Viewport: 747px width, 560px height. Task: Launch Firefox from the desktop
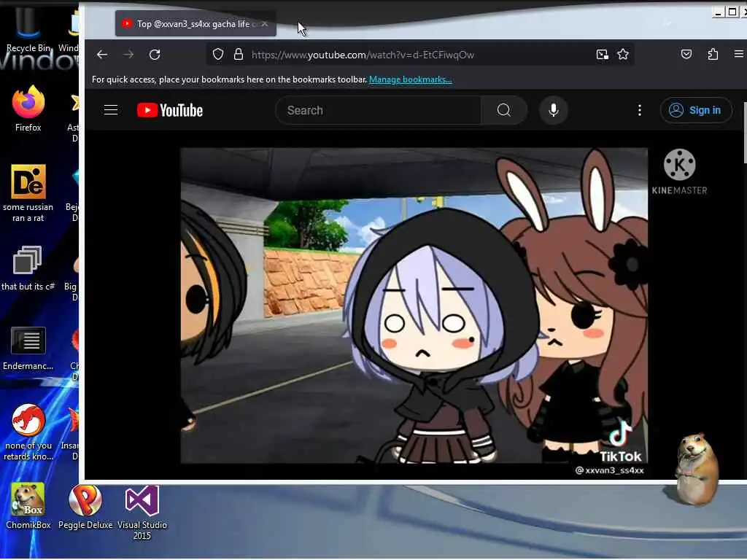coord(28,108)
